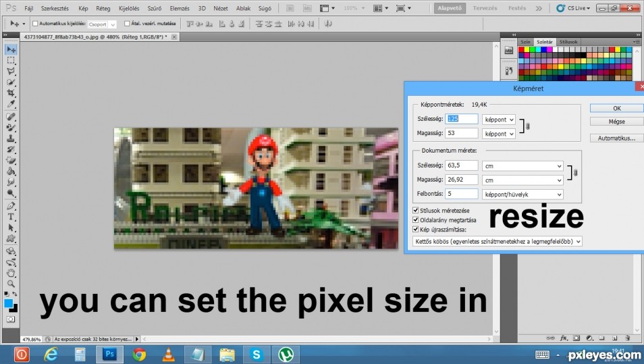Open document Magasság cm unit dropdown

coord(522,180)
